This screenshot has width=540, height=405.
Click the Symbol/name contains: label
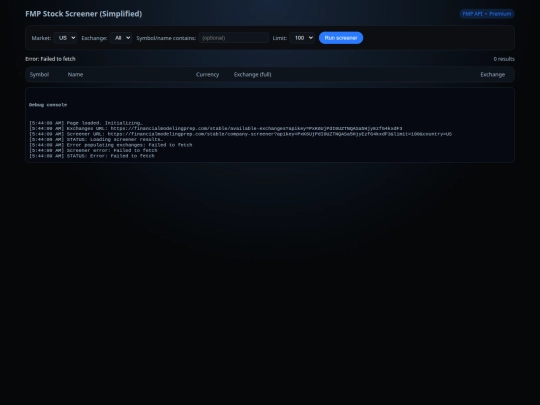click(166, 38)
